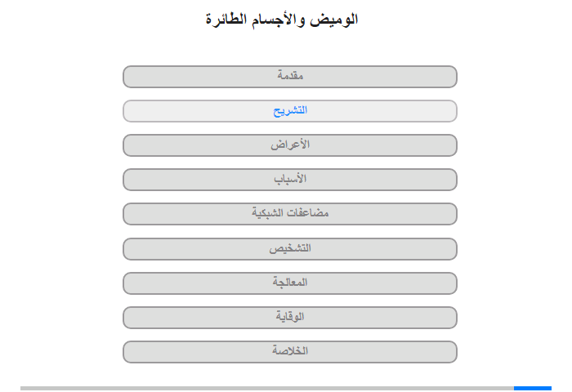Show the Symptoms topic labeled الأعراض
572x392 pixels.
(x=289, y=145)
